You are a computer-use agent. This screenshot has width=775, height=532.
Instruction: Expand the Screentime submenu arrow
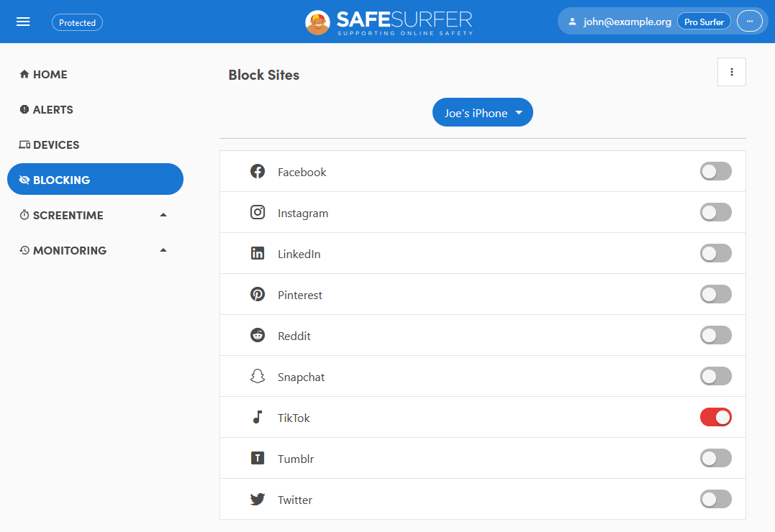coord(163,215)
